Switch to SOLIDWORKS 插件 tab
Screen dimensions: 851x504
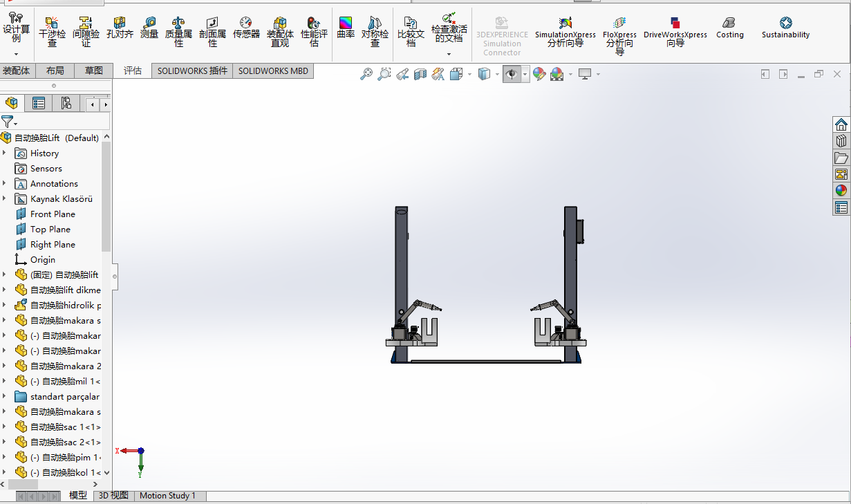(x=192, y=71)
